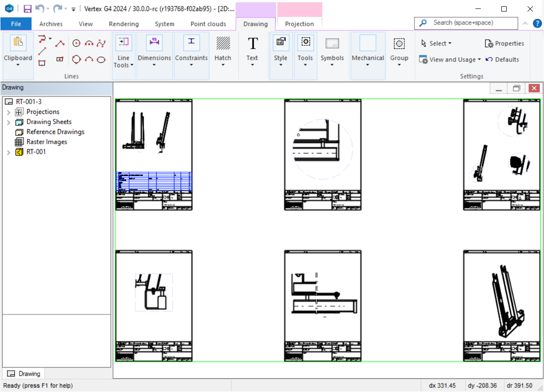This screenshot has width=544, height=392.
Task: Expand the Projections tree node
Action: point(9,112)
